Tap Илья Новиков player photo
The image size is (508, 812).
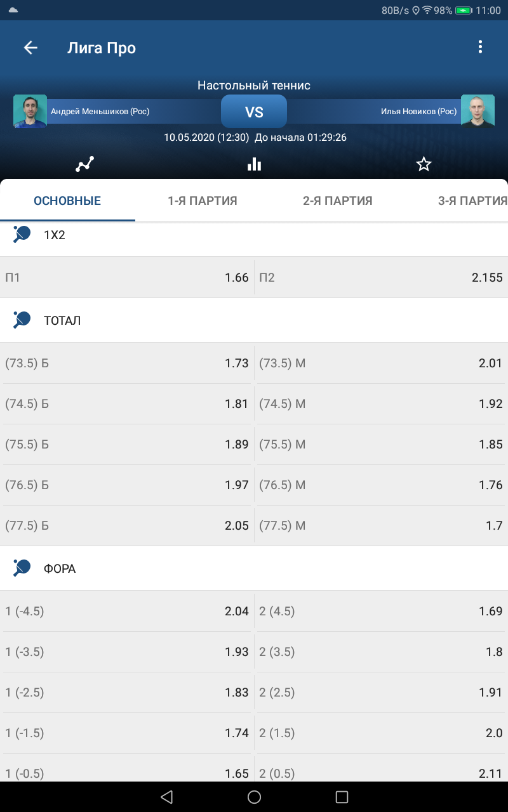[x=478, y=112]
